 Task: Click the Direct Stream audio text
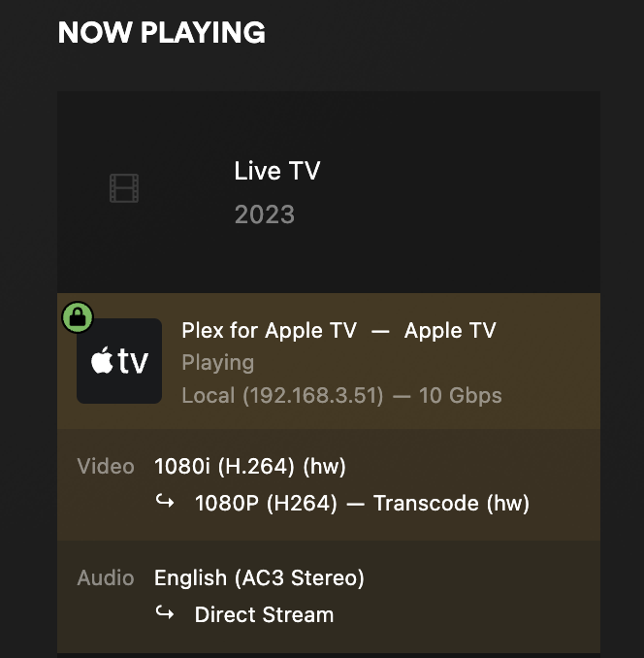[264, 614]
